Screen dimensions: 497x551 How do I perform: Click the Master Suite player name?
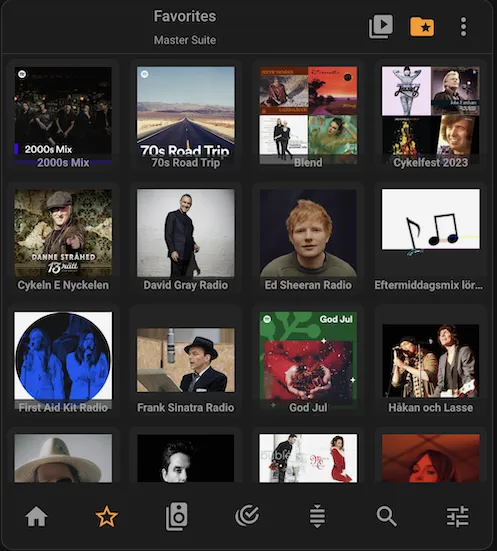185,40
